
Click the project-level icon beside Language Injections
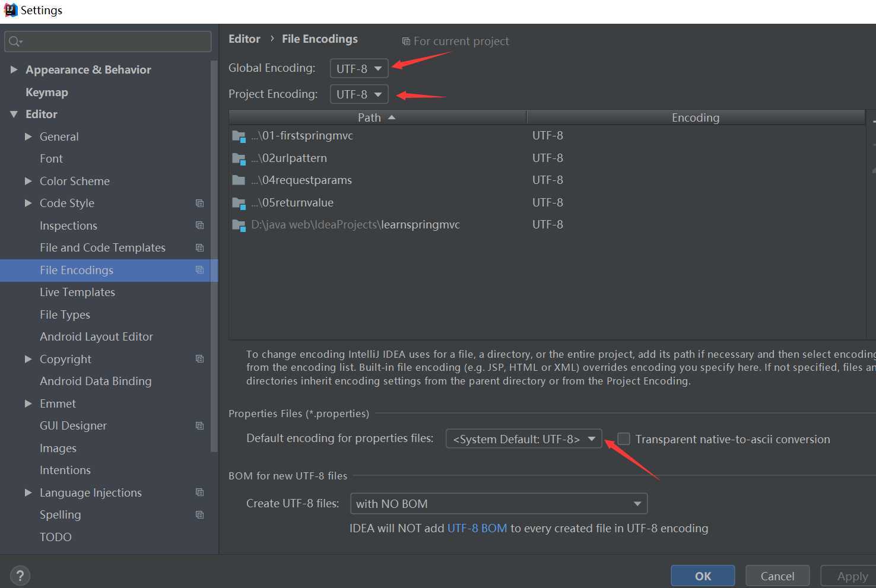pyautogui.click(x=200, y=492)
